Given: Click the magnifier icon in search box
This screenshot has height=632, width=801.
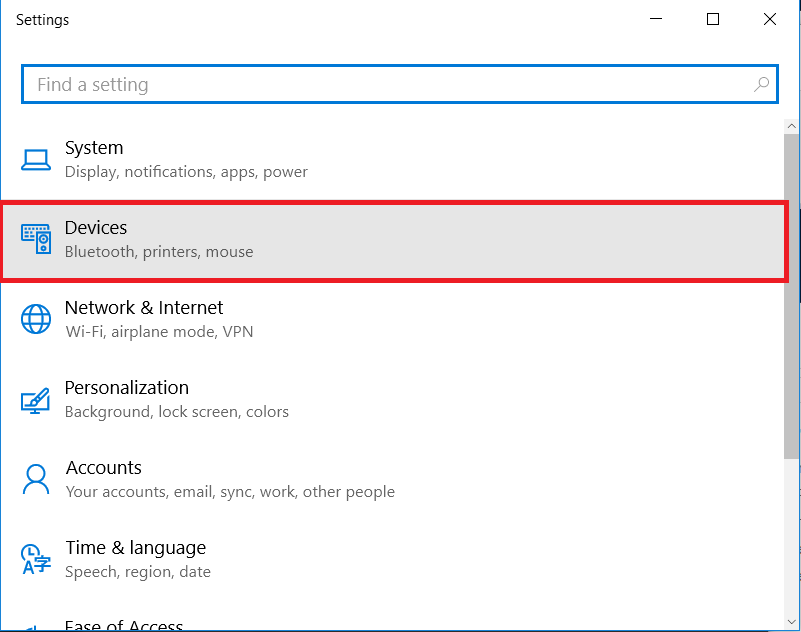Looking at the screenshot, I should (762, 85).
